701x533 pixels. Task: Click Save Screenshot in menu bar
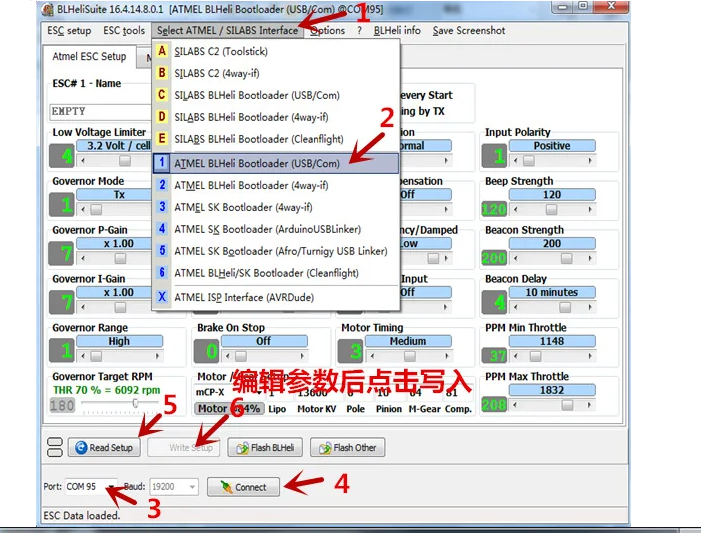[468, 30]
